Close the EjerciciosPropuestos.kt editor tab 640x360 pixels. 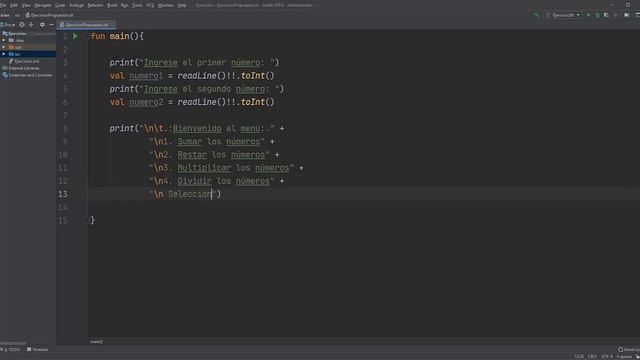(112, 24)
